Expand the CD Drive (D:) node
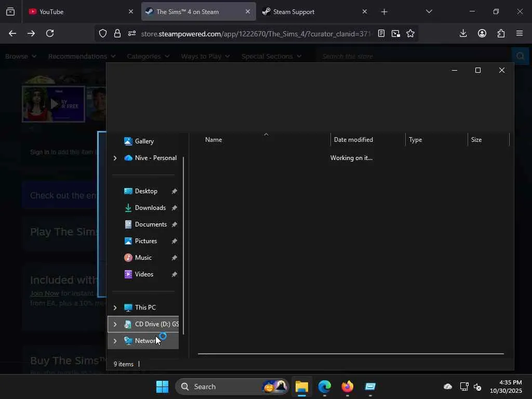The width and height of the screenshot is (532, 399). [x=115, y=324]
